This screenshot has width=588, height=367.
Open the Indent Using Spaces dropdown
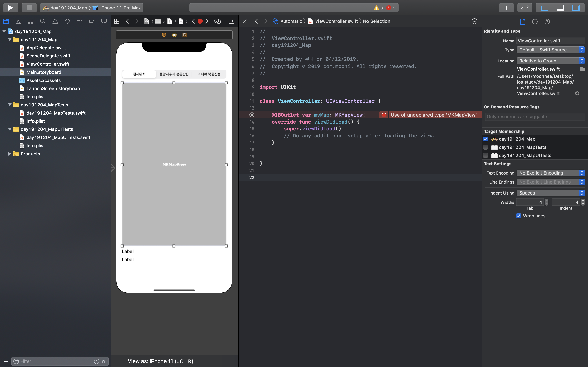(x=550, y=193)
